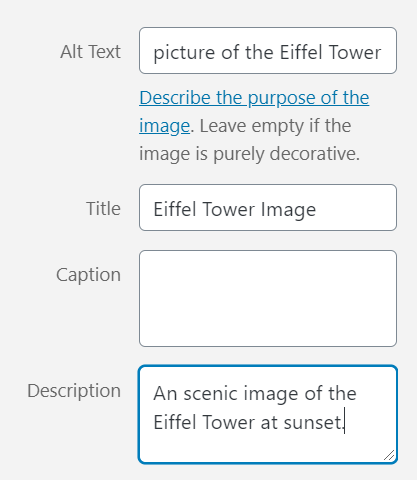Select the empty Caption textarea
This screenshot has width=417, height=480.
coord(268,298)
